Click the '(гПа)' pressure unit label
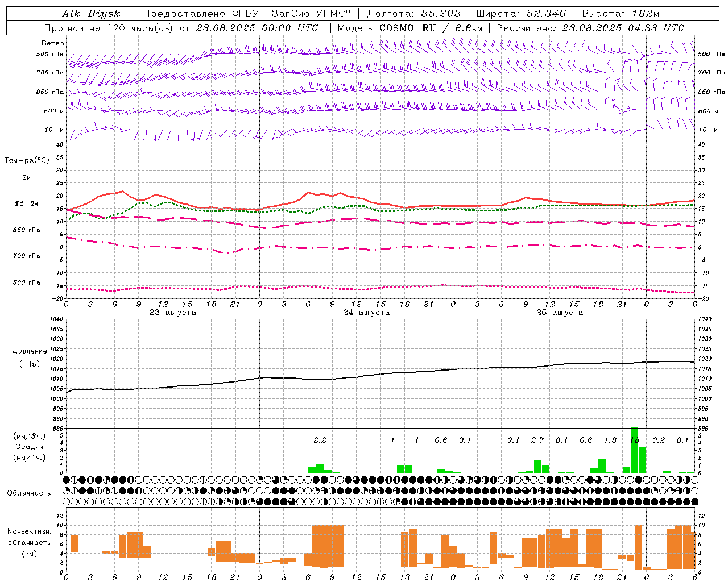 [29, 364]
